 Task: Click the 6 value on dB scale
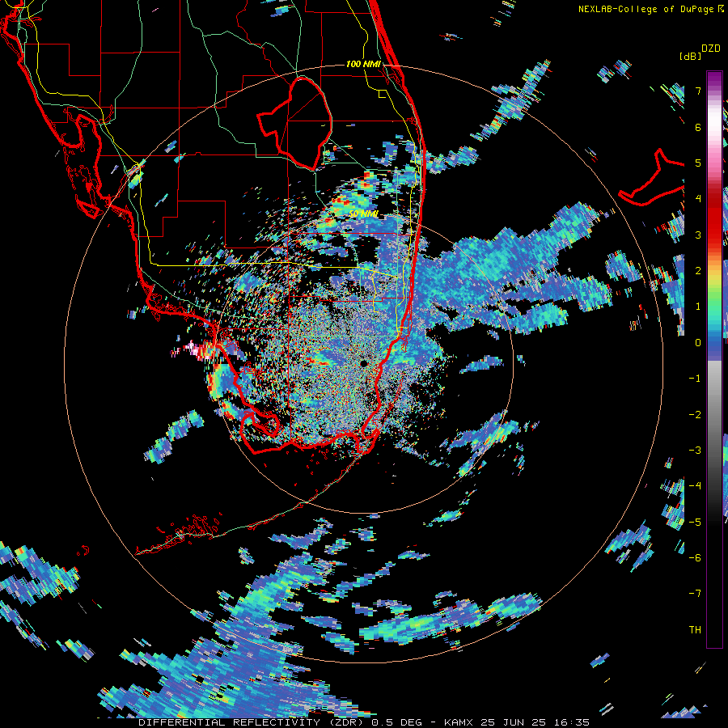[x=698, y=127]
